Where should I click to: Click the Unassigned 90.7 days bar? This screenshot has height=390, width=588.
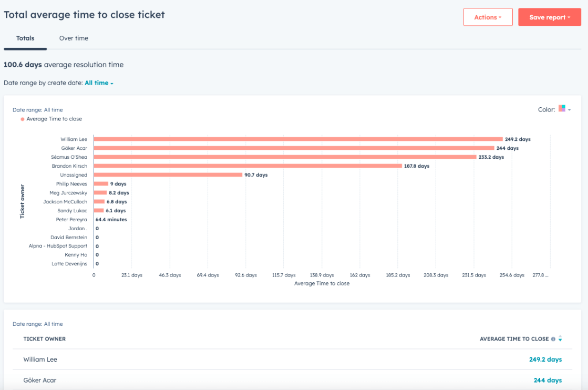point(168,175)
